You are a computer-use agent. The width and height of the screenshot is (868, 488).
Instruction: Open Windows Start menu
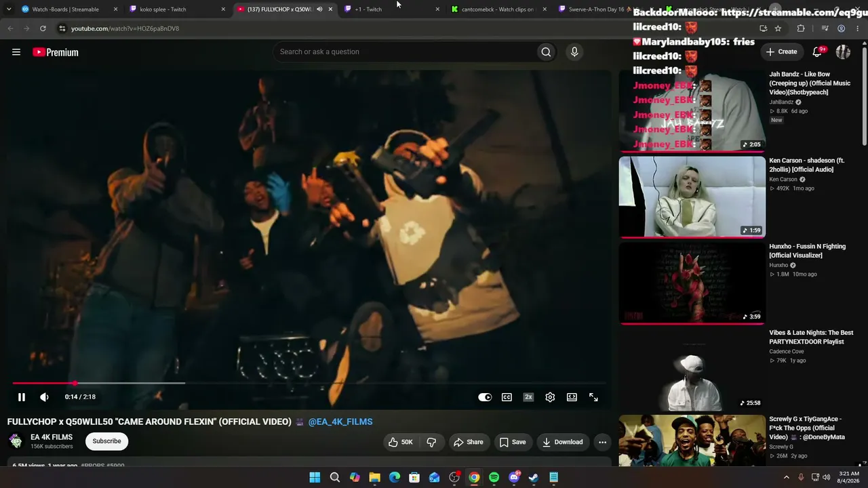[315, 477]
